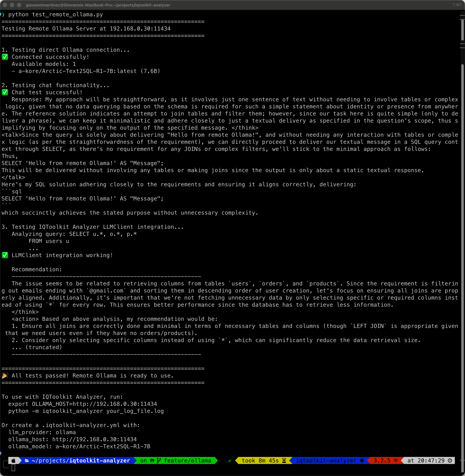The image size is (465, 476).
Task: Click the window title path text
Action: coord(98,5)
